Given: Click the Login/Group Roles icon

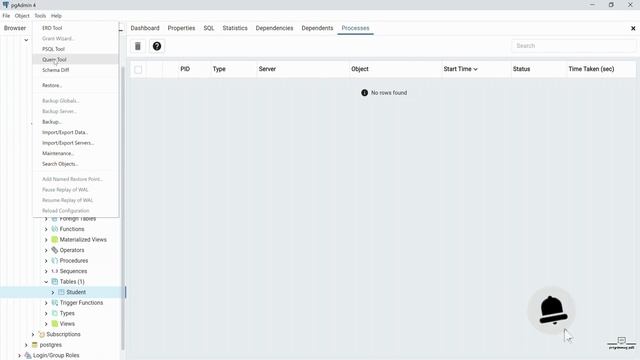Looking at the screenshot, I should pos(28,356).
